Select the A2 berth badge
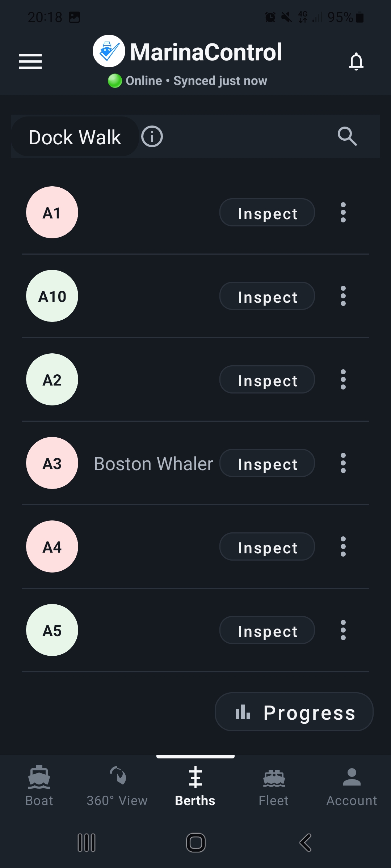 click(x=52, y=379)
